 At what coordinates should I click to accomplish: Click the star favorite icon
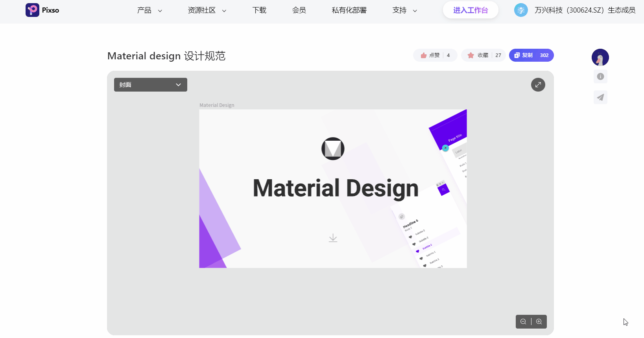[x=471, y=55]
